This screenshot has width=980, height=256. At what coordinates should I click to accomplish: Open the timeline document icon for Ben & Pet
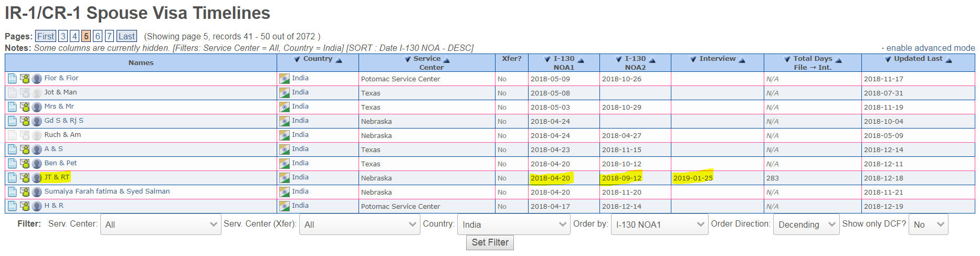[x=12, y=164]
